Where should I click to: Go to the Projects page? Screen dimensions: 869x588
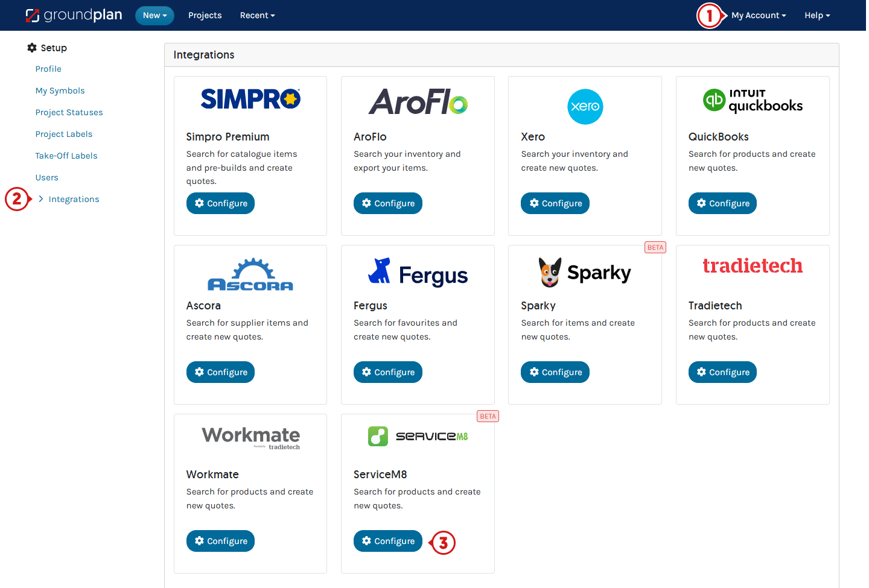(205, 15)
